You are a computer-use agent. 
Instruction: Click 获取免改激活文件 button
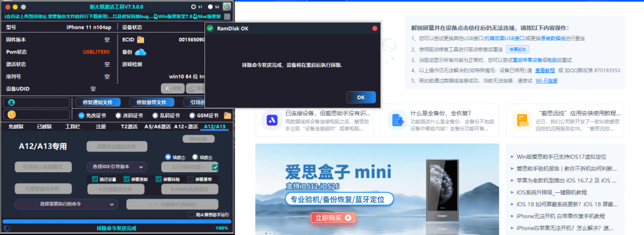pos(117,146)
